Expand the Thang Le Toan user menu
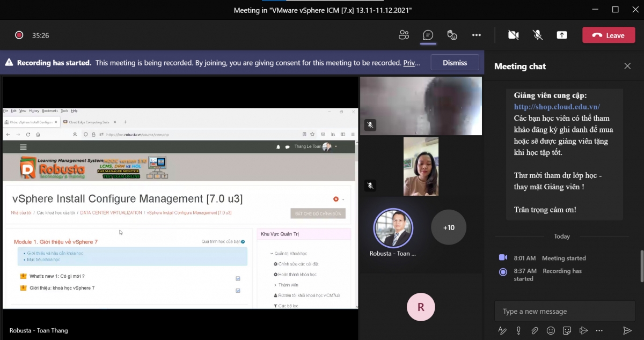 pos(316,146)
